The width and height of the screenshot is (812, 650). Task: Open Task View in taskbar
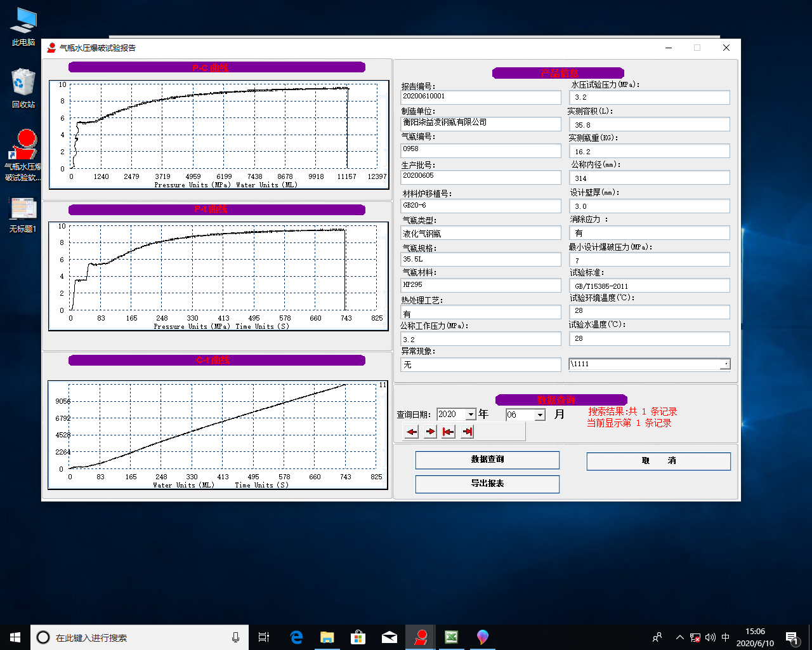pos(264,637)
